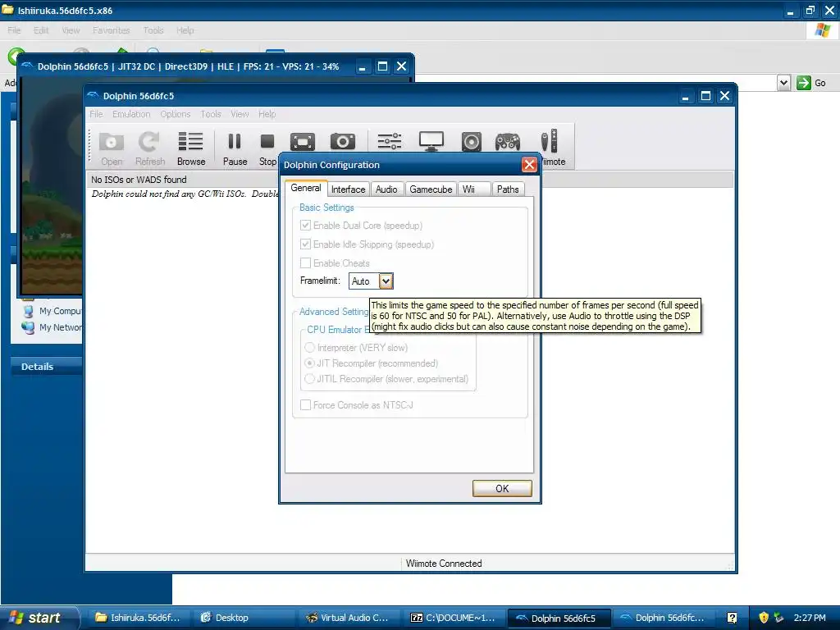Click OK in Dolphin Configuration
This screenshot has width=840, height=630.
pos(502,489)
